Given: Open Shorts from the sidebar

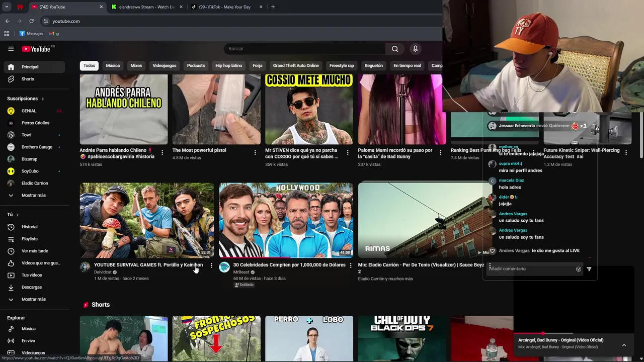Looking at the screenshot, I should pos(34,79).
